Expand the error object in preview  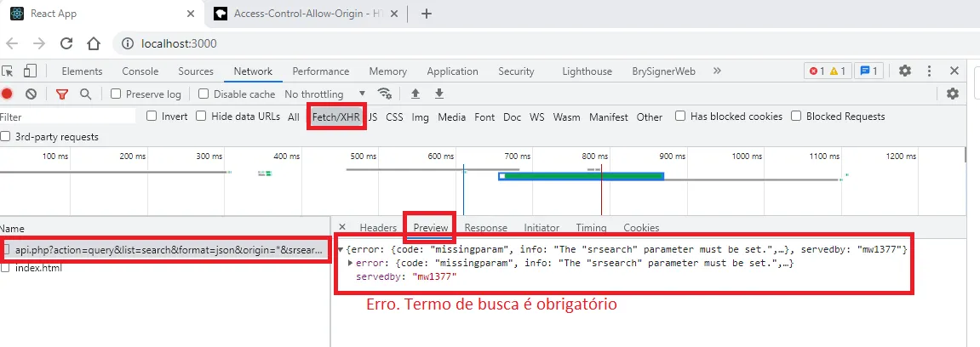pos(351,263)
